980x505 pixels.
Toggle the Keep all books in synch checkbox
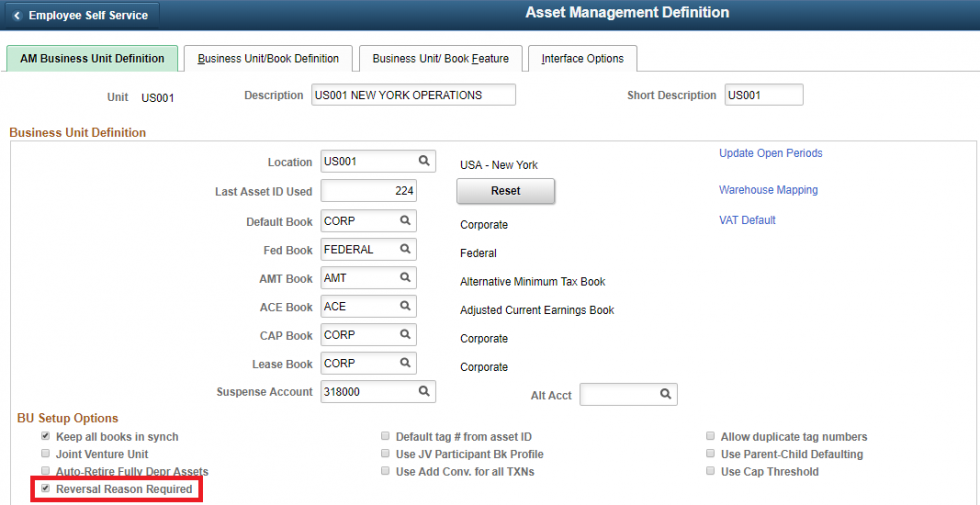click(45, 437)
